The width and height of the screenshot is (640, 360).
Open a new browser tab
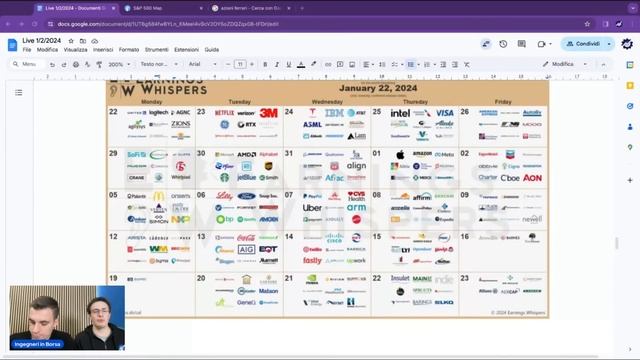pyautogui.click(x=302, y=8)
